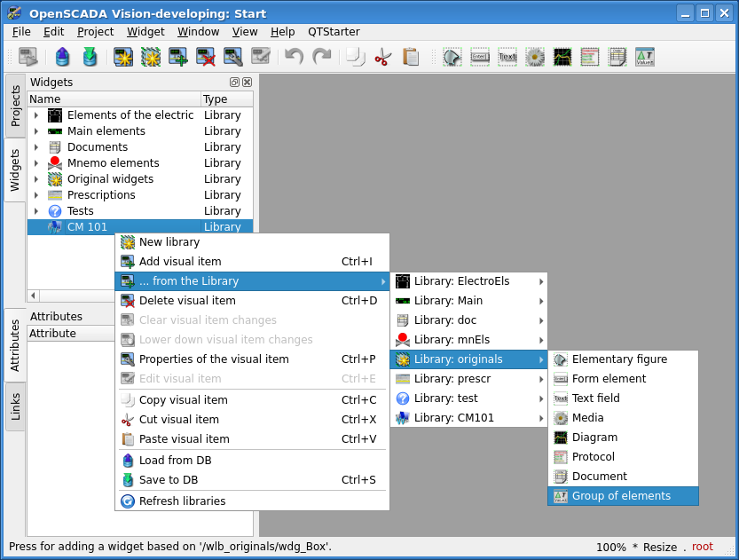Image resolution: width=739 pixels, height=560 pixels.
Task: Select Refresh libraries in context menu
Action: [x=182, y=501]
